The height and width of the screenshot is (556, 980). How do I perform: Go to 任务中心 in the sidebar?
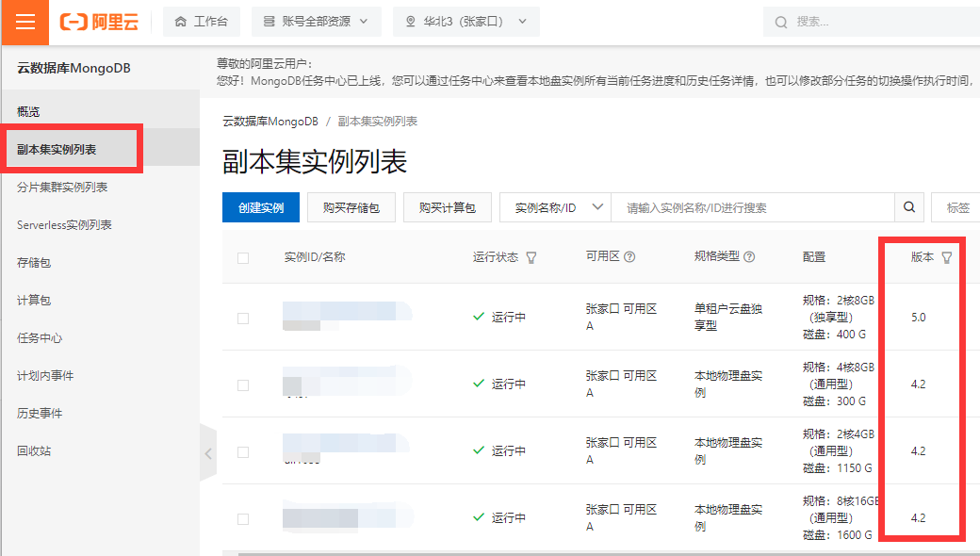pos(40,338)
